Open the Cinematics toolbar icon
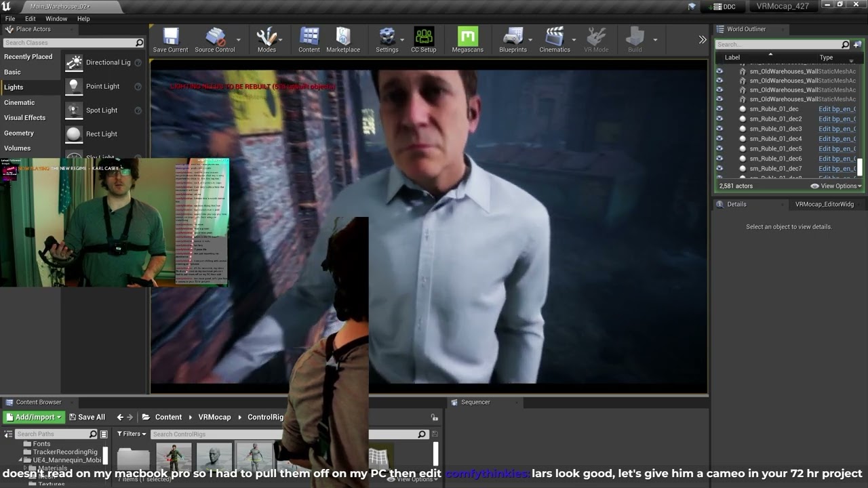868x488 pixels. pyautogui.click(x=555, y=40)
